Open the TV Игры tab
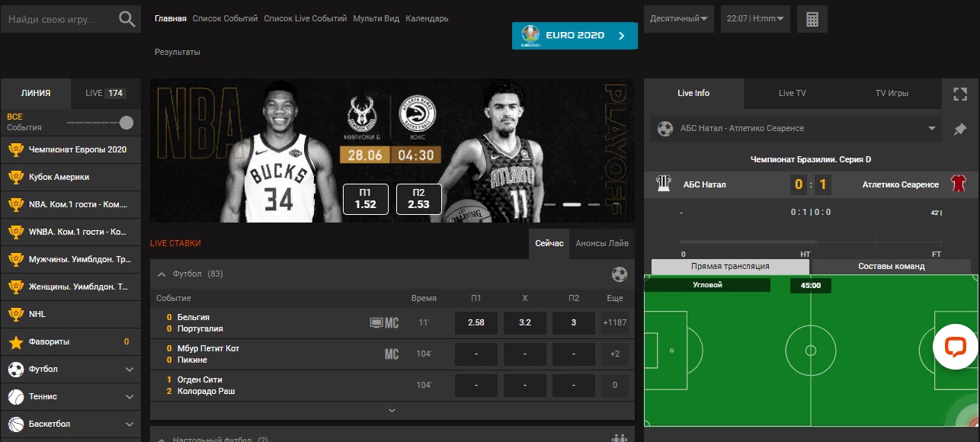The width and height of the screenshot is (980, 442). 892,93
